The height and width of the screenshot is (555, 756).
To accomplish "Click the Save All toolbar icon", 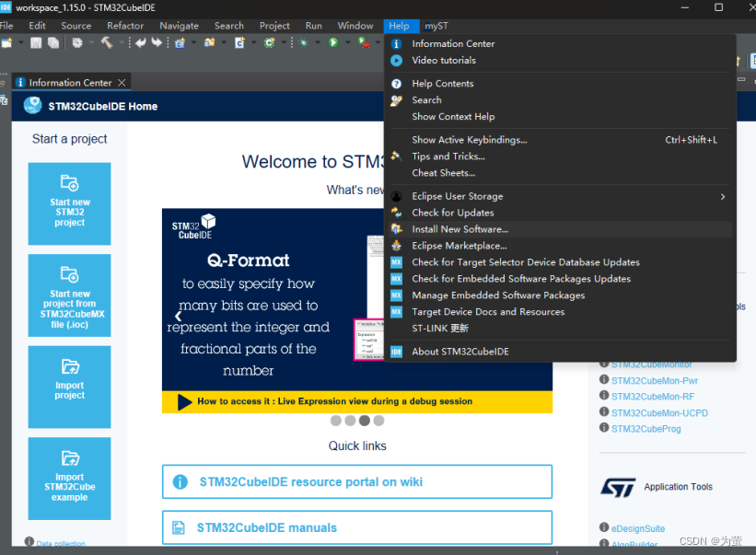I will 53,43.
